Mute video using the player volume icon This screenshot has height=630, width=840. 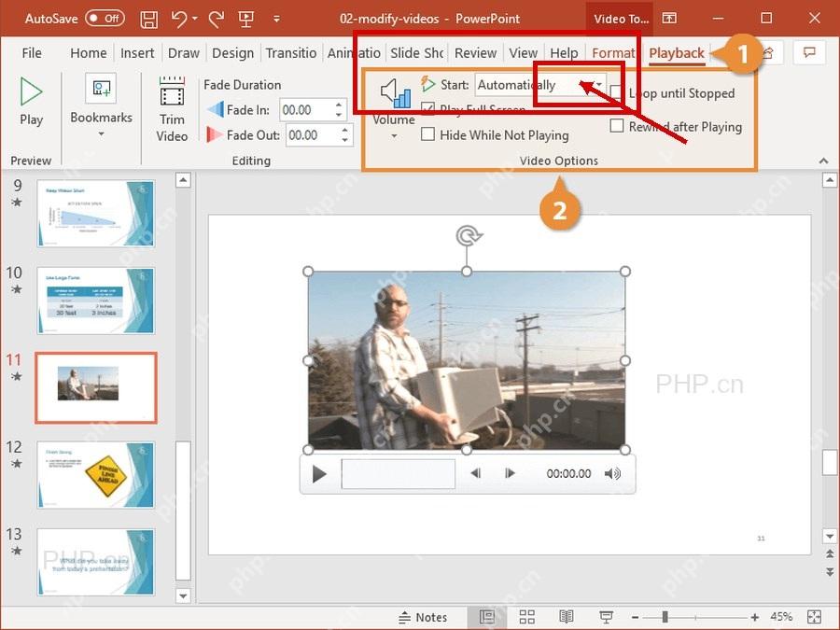click(x=612, y=473)
